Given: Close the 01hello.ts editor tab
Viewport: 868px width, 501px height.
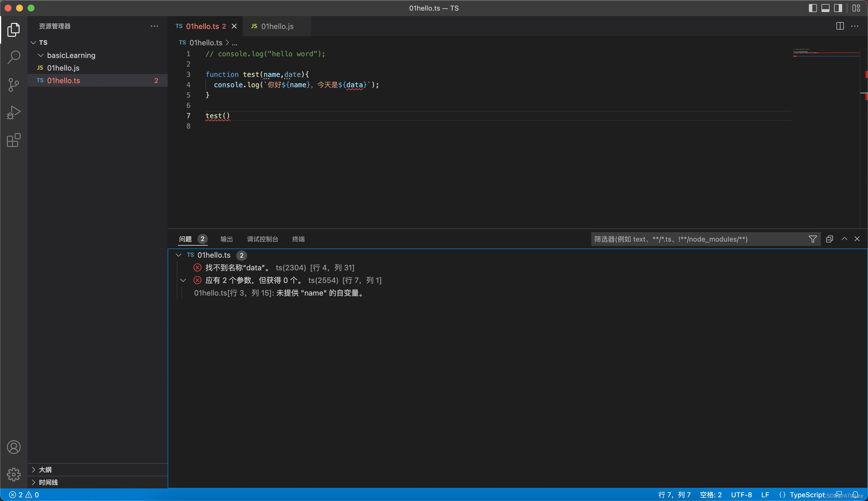Looking at the screenshot, I should [234, 26].
